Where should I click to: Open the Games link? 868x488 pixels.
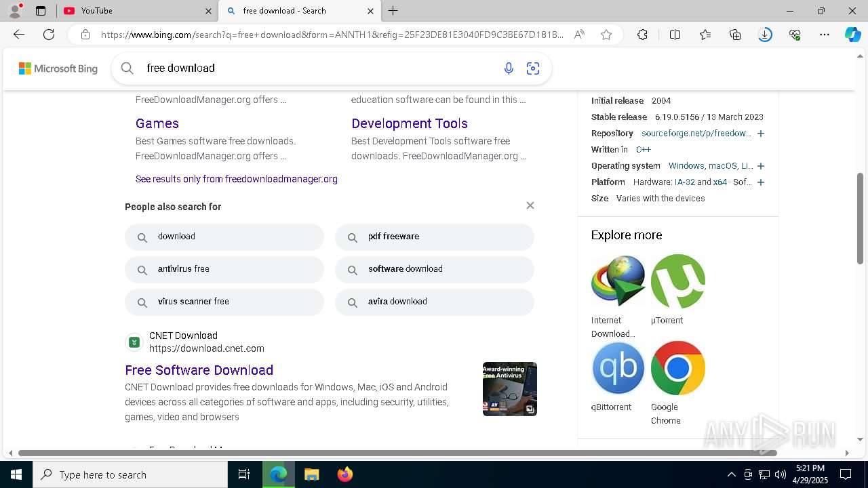pyautogui.click(x=157, y=123)
